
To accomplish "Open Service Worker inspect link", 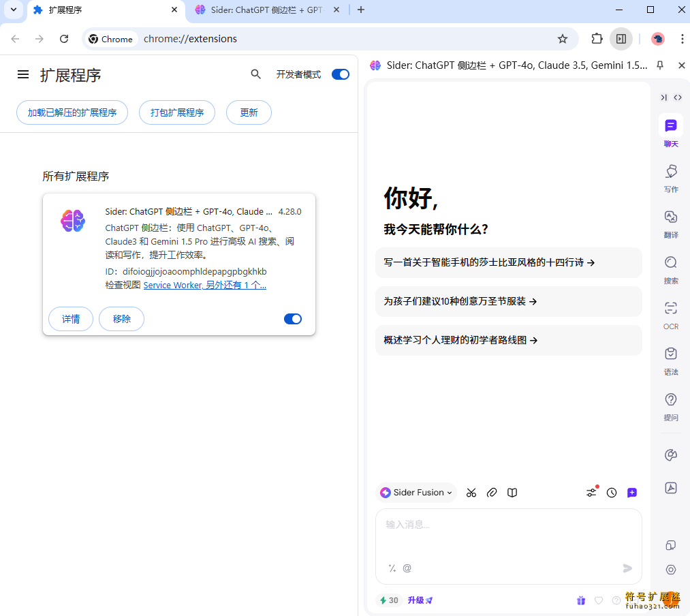I will tap(204, 285).
